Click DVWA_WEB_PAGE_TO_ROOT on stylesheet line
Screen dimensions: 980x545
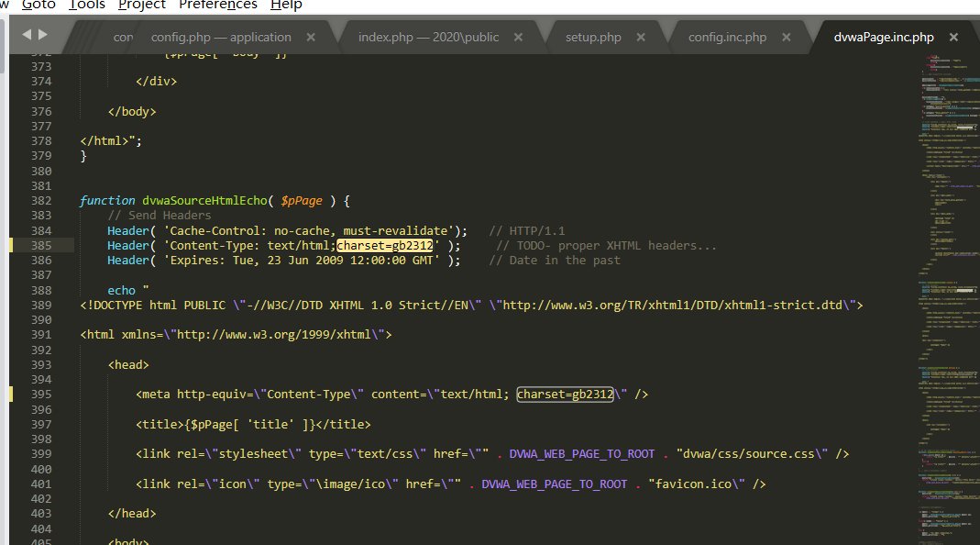(x=582, y=454)
